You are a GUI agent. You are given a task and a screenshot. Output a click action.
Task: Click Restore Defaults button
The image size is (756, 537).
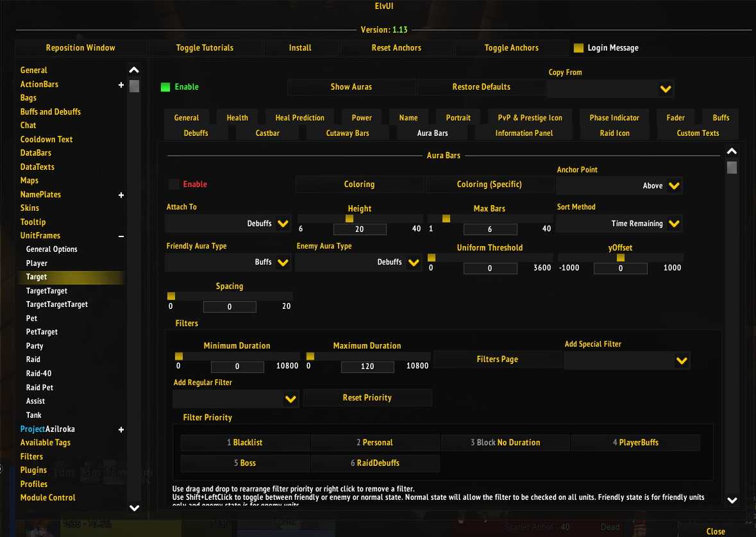coord(481,87)
